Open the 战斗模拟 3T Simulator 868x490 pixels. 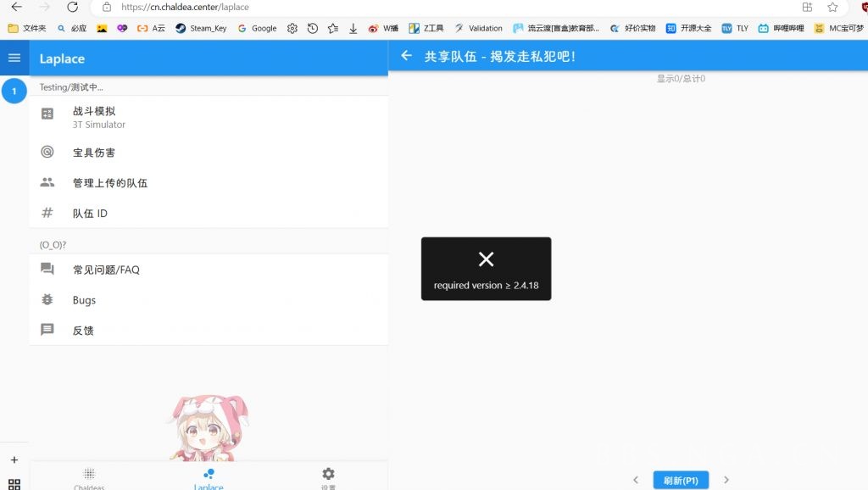click(93, 117)
